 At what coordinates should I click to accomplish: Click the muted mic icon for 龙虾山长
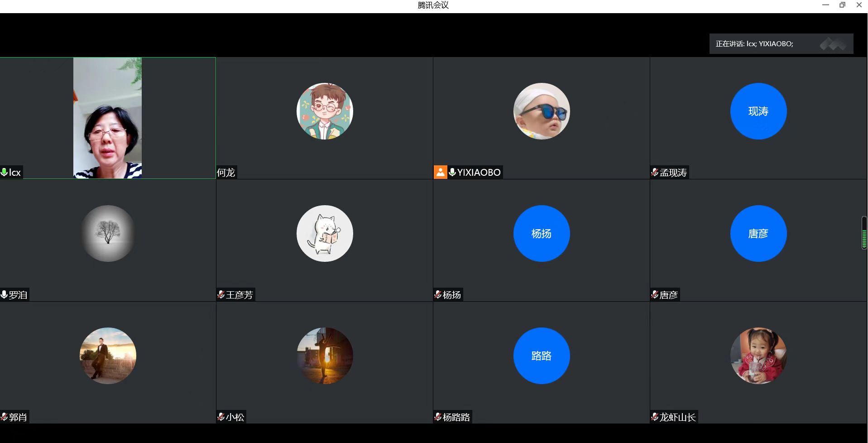[x=655, y=417]
